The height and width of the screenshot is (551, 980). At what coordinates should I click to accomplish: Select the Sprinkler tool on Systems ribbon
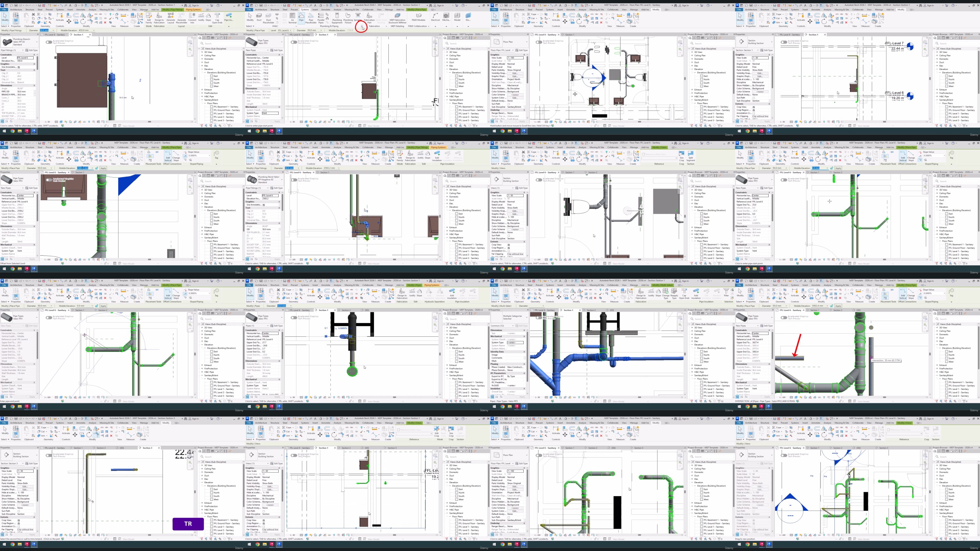pyautogui.click(x=358, y=17)
